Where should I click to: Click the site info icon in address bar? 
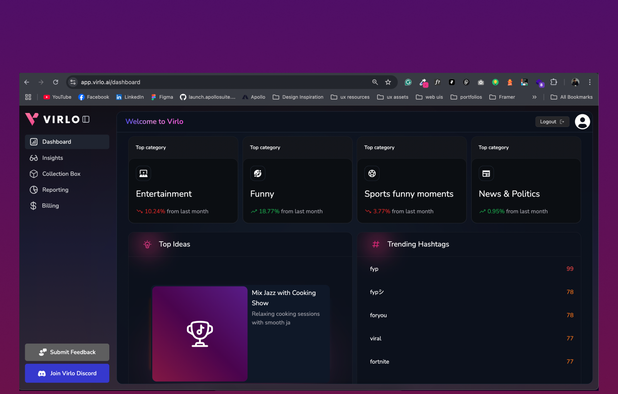(73, 82)
